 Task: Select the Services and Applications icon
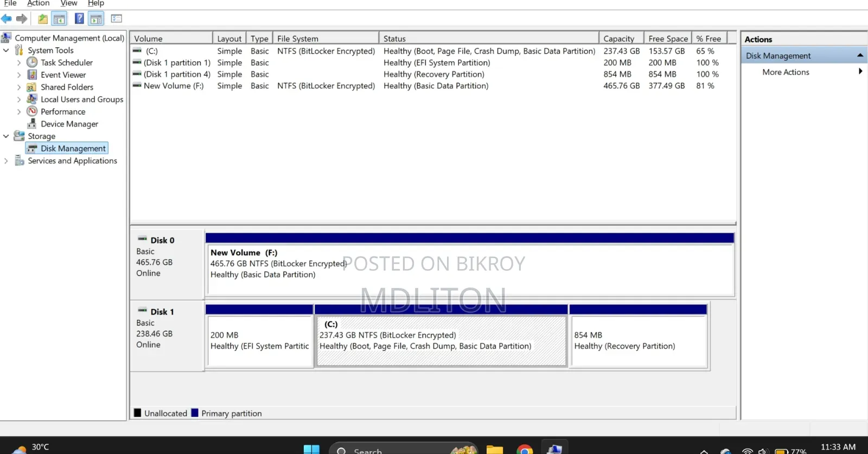pos(20,161)
